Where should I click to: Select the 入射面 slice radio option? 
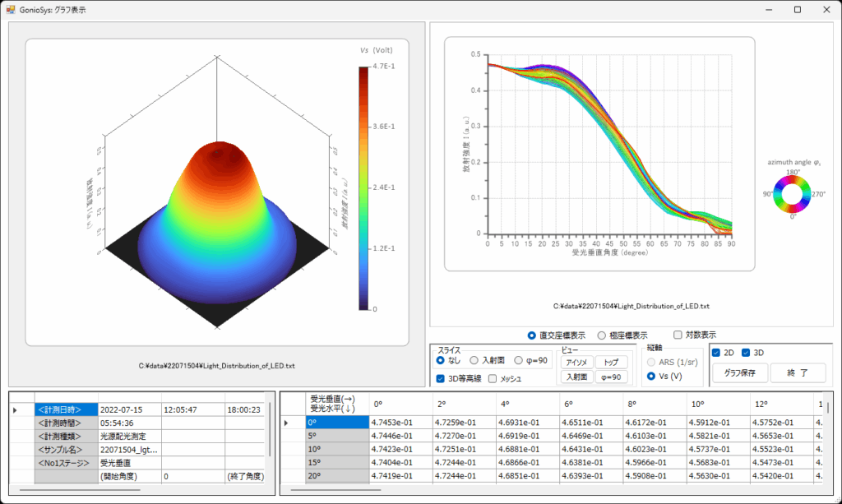coord(474,360)
